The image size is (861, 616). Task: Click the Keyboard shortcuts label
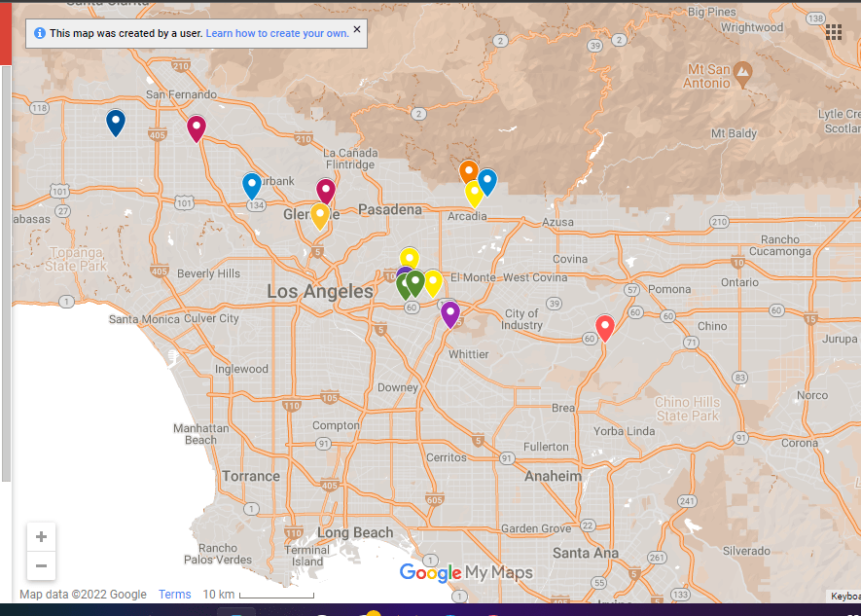point(844,596)
